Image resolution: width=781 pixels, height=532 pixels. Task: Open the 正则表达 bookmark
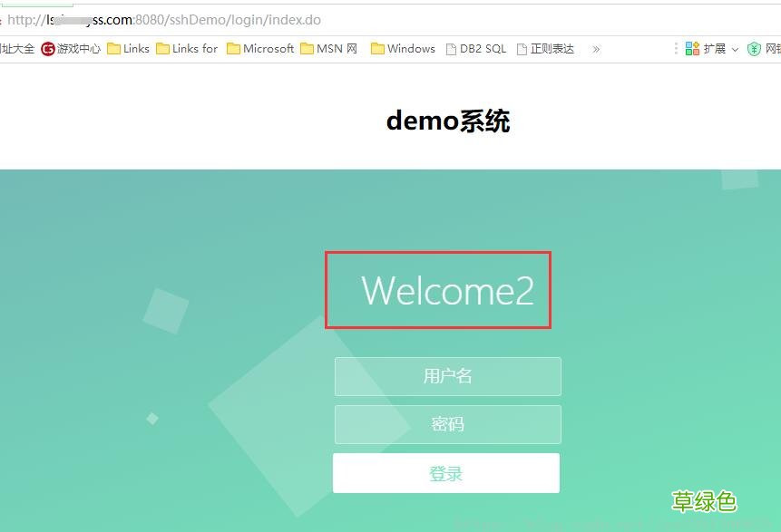545,49
